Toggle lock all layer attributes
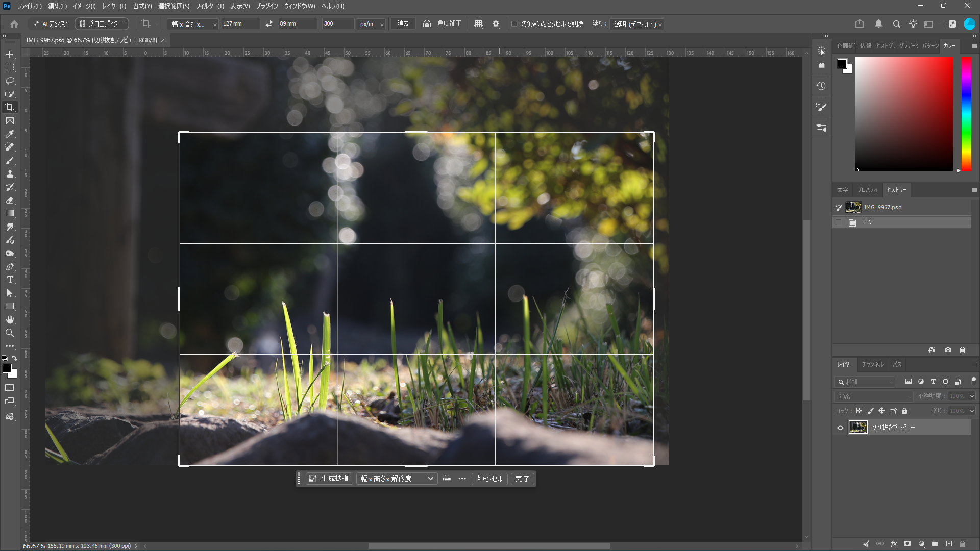This screenshot has width=980, height=551. point(904,411)
